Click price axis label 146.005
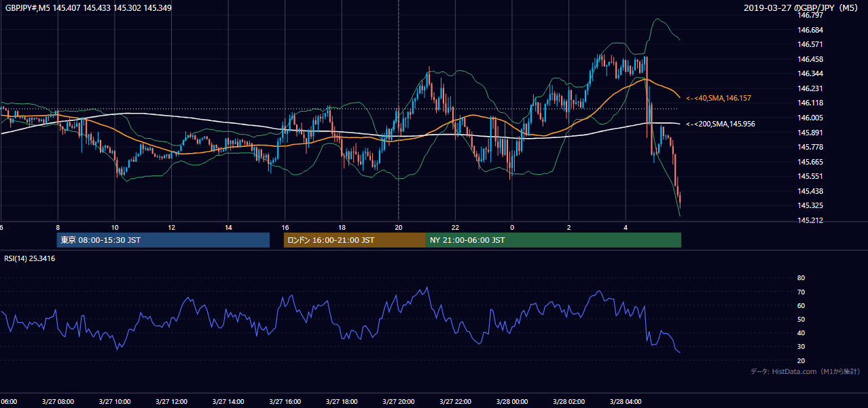The height and width of the screenshot is (408, 868). [810, 118]
